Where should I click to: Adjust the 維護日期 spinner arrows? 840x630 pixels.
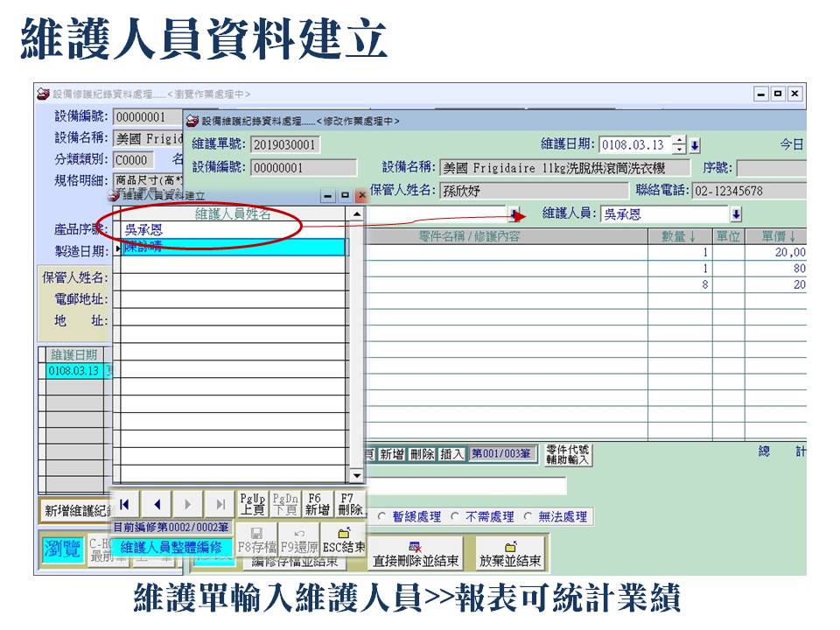point(679,145)
